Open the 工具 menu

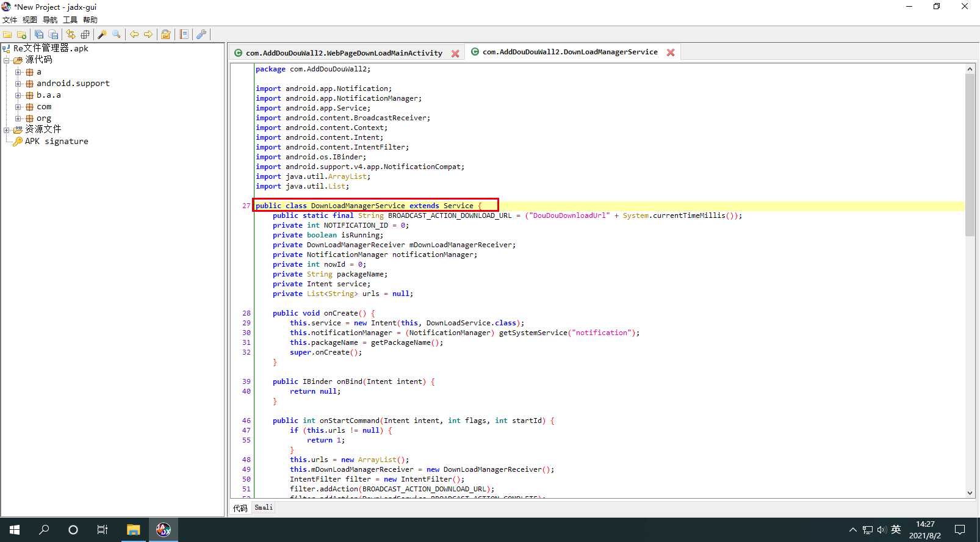(70, 20)
